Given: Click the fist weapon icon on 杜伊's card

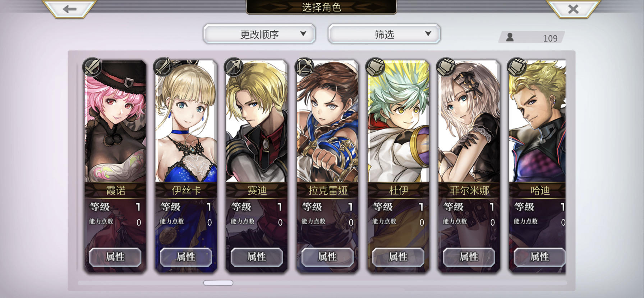Looking at the screenshot, I should pyautogui.click(x=375, y=67).
